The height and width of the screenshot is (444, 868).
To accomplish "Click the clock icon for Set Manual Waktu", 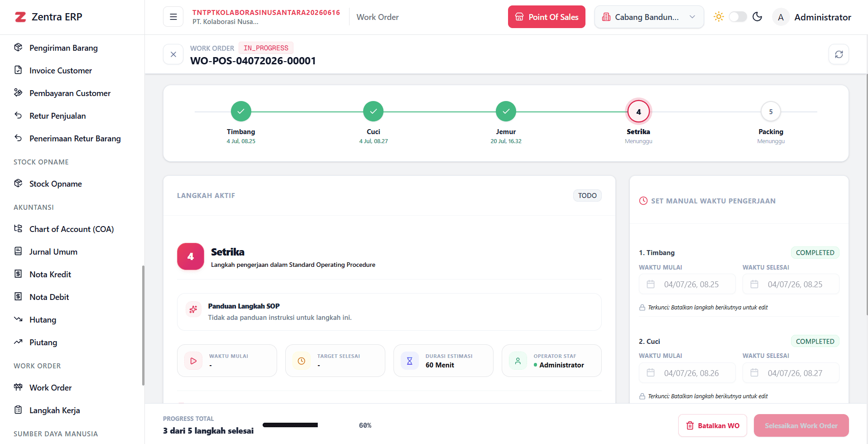I will click(643, 201).
